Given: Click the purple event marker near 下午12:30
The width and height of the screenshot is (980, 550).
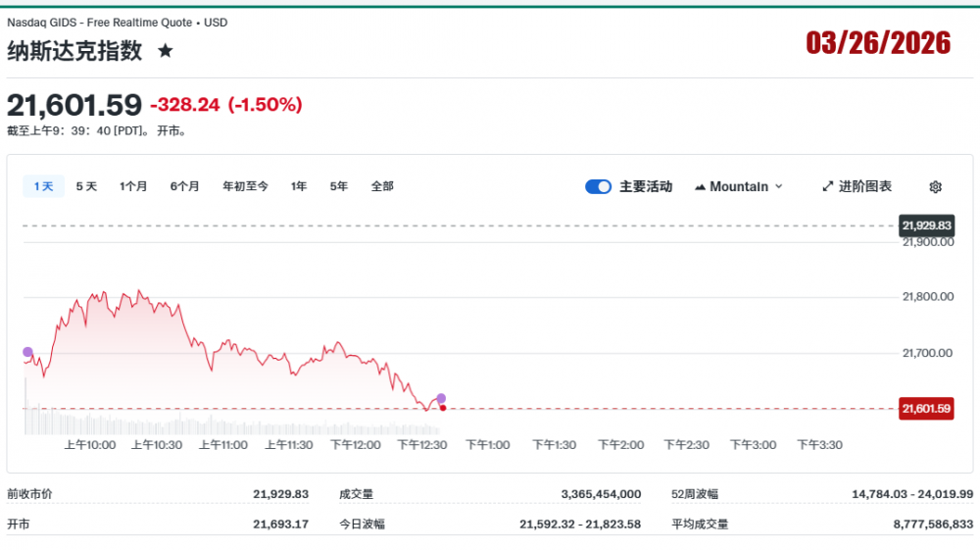Looking at the screenshot, I should [441, 398].
